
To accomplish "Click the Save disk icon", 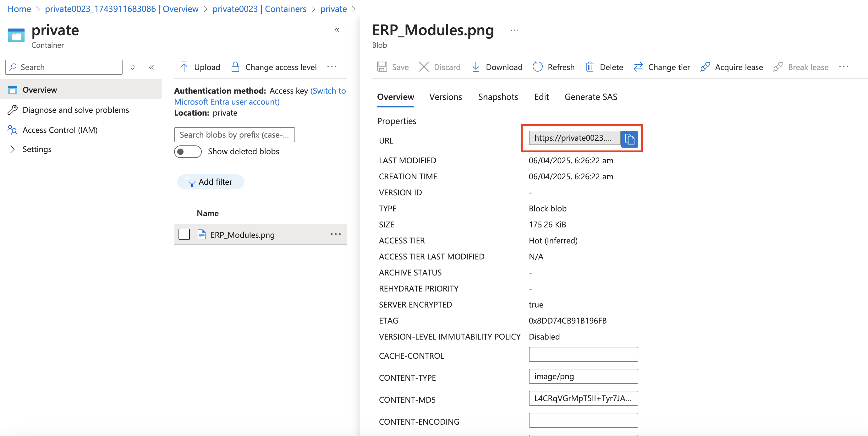I will 382,67.
